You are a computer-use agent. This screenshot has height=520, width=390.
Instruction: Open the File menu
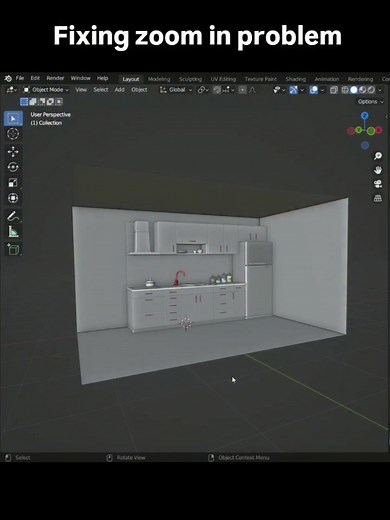[x=20, y=78]
